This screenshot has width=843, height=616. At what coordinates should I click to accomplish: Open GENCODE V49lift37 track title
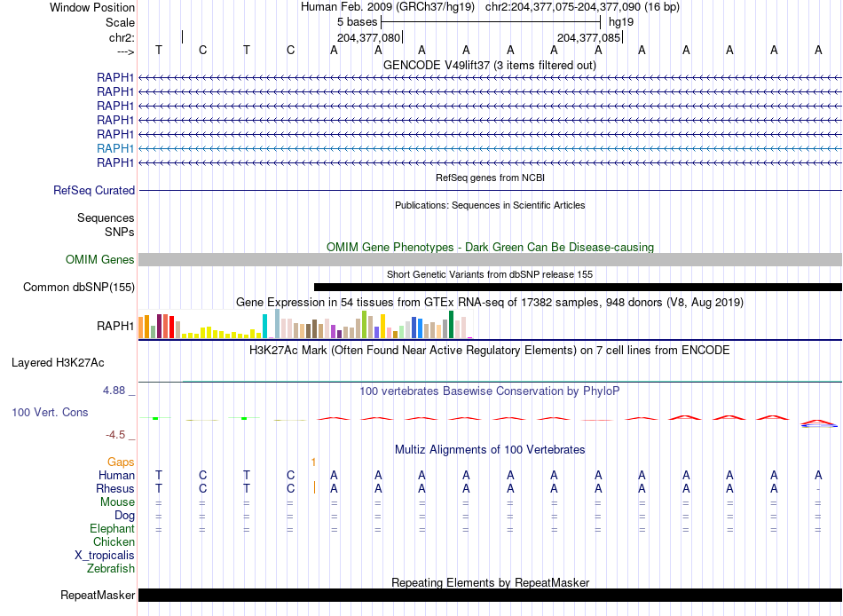point(490,65)
